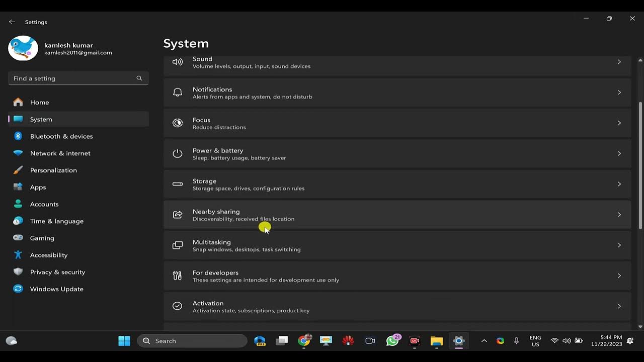Open Home in the Settings sidebar
This screenshot has height=362, width=644.
tap(78, 102)
